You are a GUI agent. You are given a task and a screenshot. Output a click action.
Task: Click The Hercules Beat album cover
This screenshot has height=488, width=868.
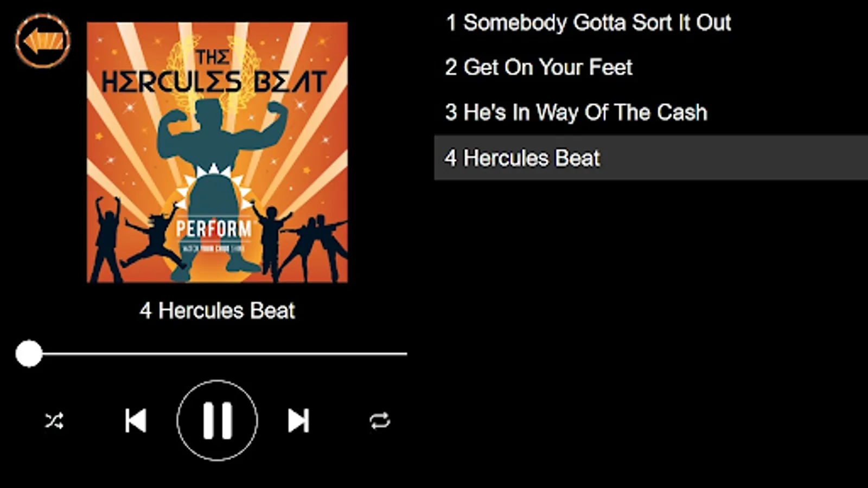(x=217, y=152)
